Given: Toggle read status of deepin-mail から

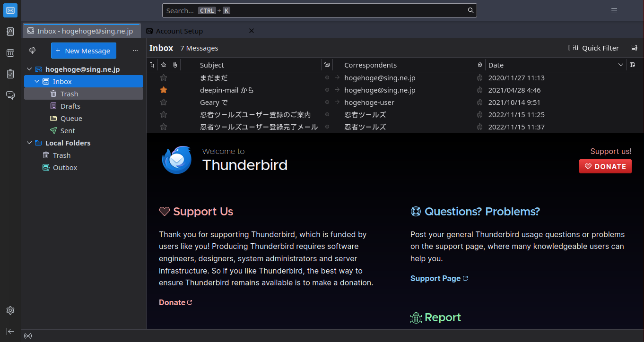Looking at the screenshot, I should [x=327, y=90].
